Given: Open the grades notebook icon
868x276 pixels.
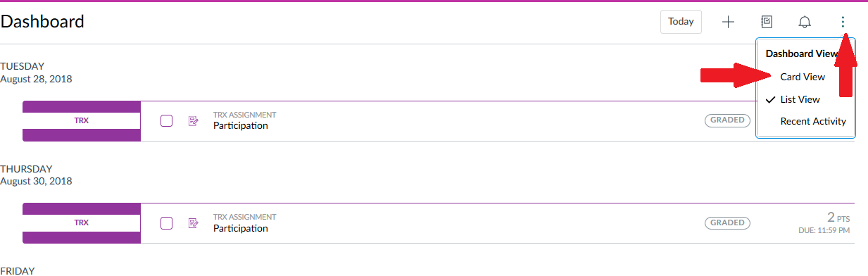Looking at the screenshot, I should pyautogui.click(x=767, y=22).
